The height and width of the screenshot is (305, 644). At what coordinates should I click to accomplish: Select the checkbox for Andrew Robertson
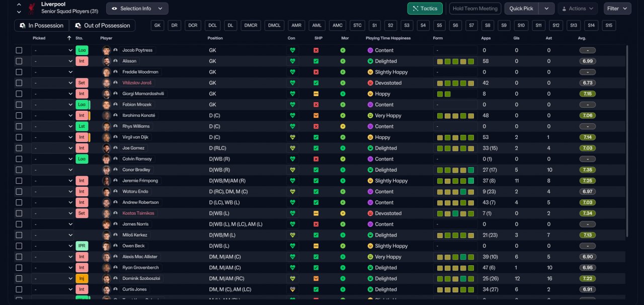(x=19, y=202)
